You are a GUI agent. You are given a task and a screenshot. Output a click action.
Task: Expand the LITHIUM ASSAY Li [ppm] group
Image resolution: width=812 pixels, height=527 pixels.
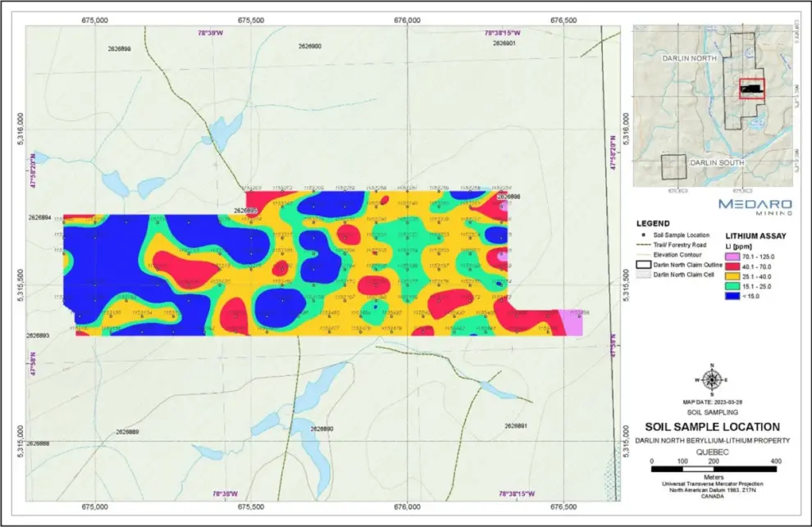pos(755,236)
